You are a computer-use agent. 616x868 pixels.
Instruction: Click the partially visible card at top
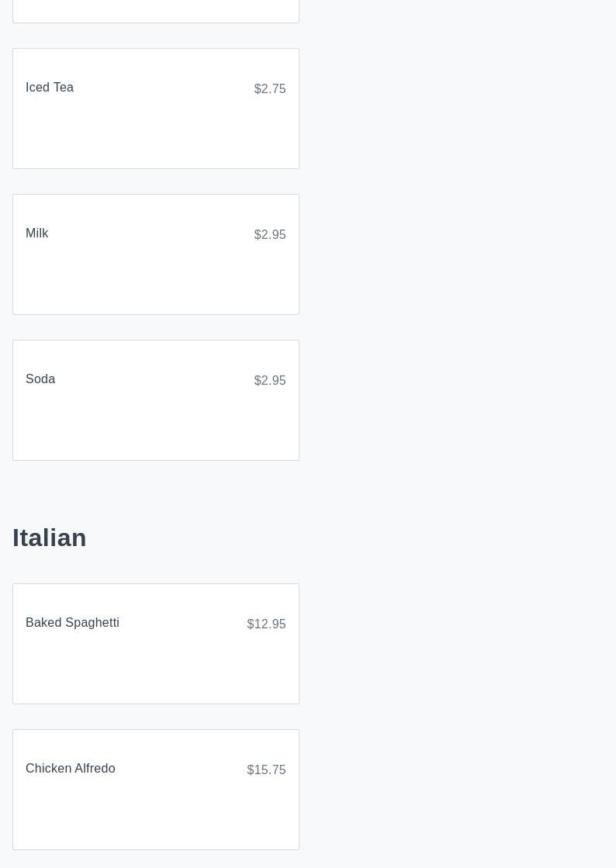[155, 11]
